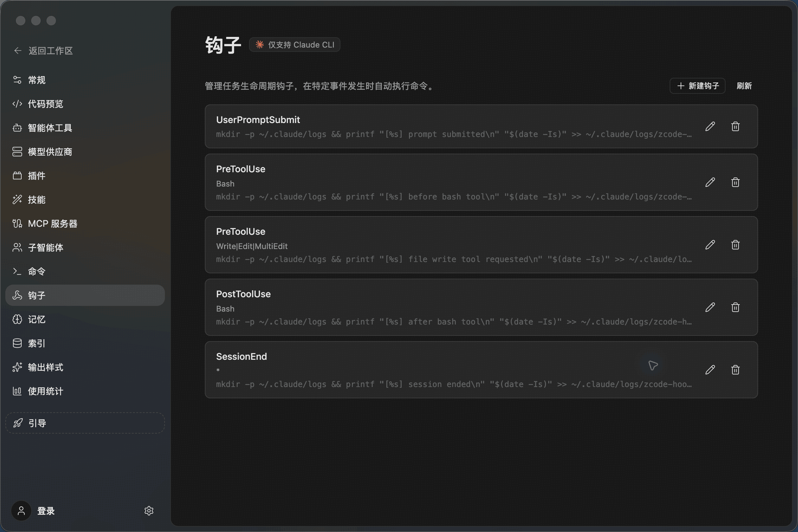Click the 刷新 button
Viewport: 798px width, 532px height.
[744, 86]
